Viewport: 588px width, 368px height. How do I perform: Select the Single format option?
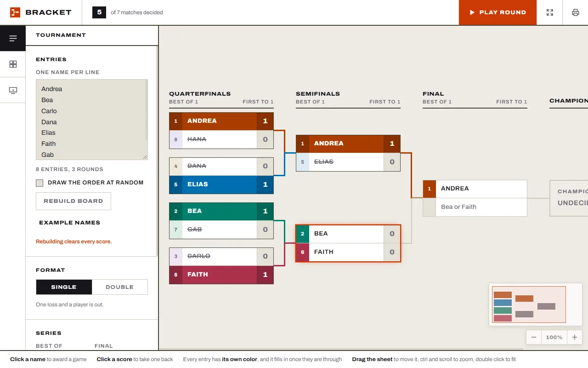[64, 287]
